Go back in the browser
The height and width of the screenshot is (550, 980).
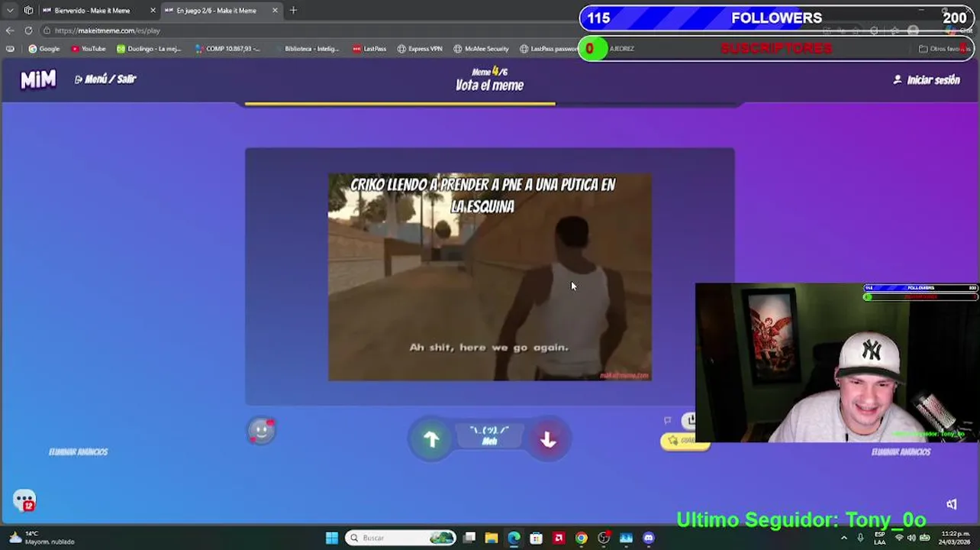pyautogui.click(x=9, y=31)
